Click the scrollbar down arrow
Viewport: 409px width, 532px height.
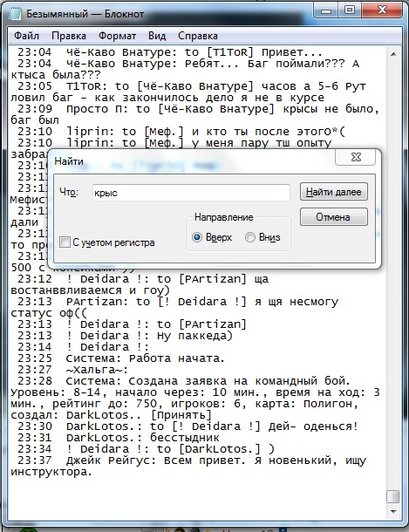pos(393,512)
